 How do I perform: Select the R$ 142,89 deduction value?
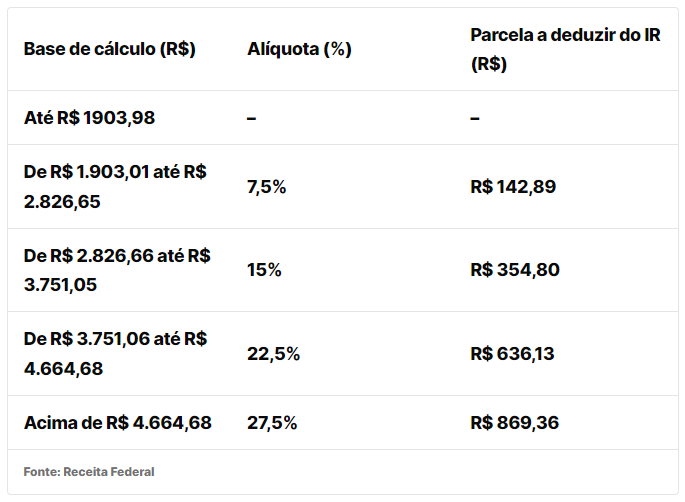pyautogui.click(x=513, y=187)
